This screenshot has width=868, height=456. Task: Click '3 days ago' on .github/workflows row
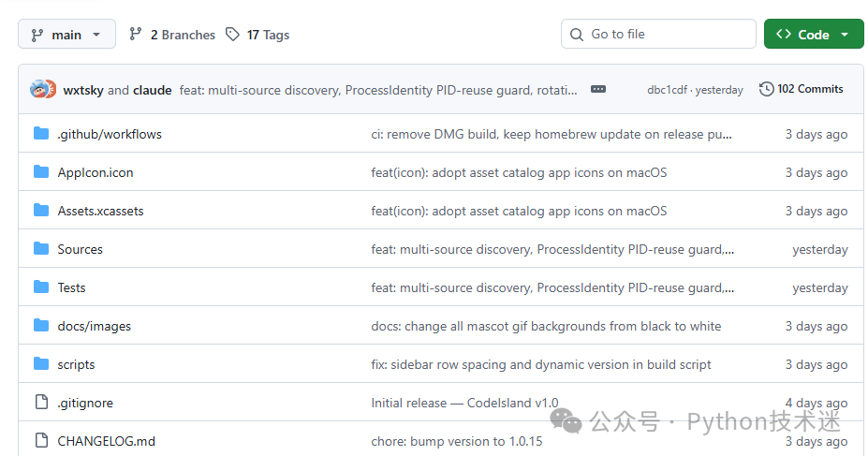pyautogui.click(x=816, y=135)
